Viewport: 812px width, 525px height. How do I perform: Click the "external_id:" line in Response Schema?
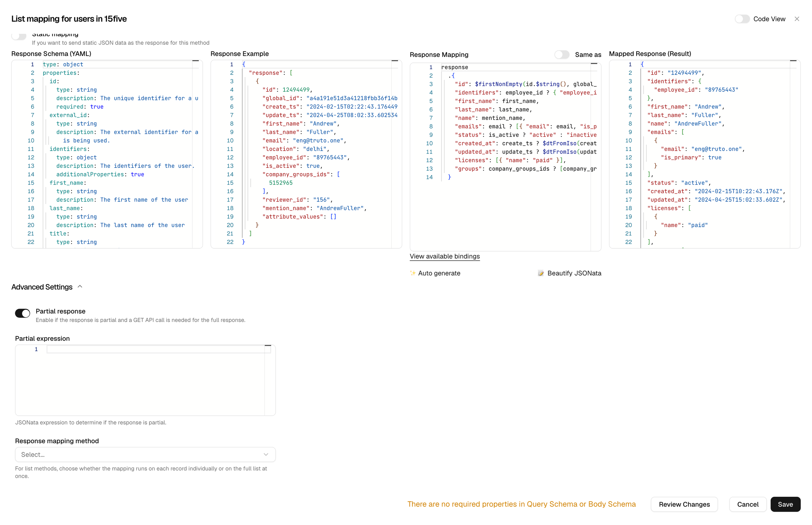(69, 115)
